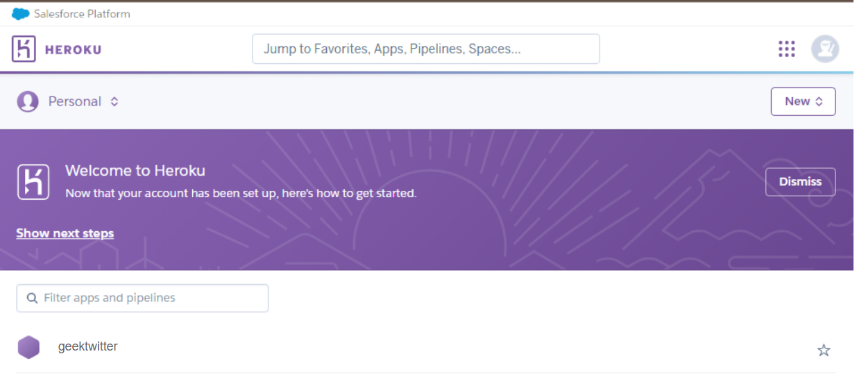Open the New dropdown button
The height and width of the screenshot is (379, 868).
tap(803, 101)
